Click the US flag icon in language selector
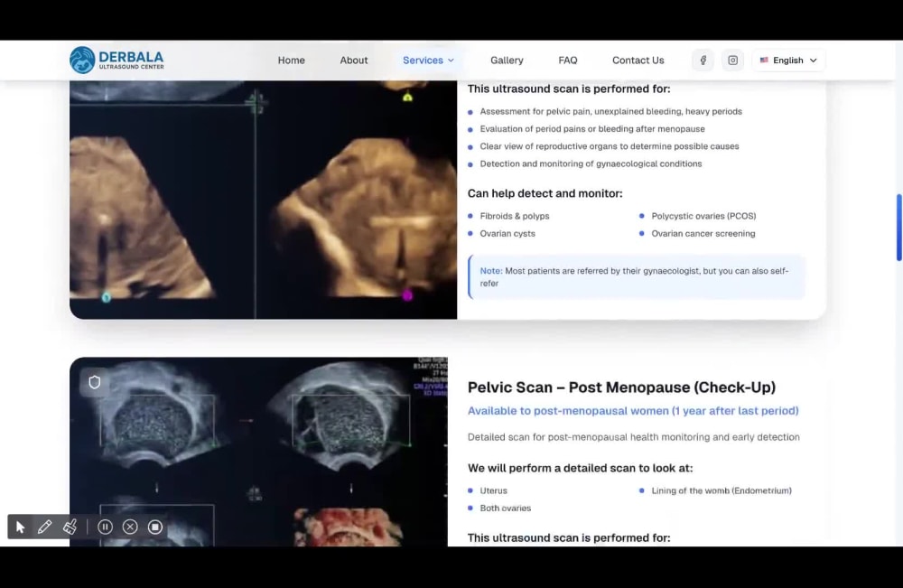This screenshot has width=903, height=588. coord(764,60)
